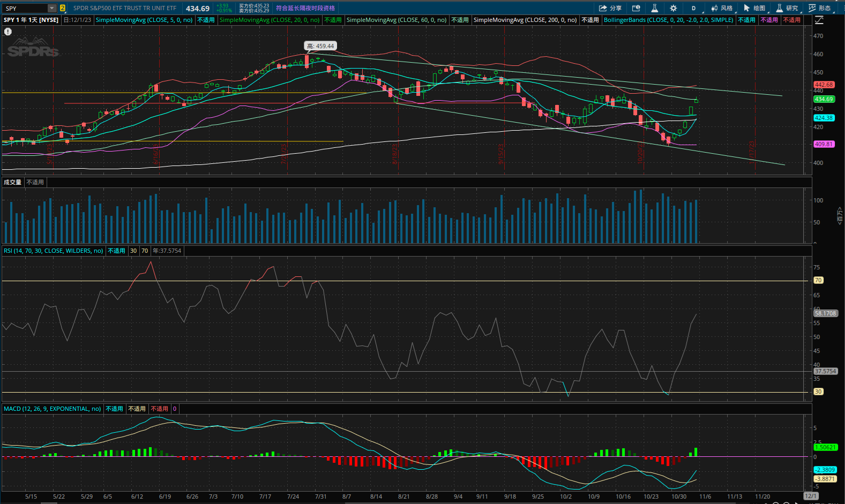Select SimpleMovingAvg (CLOSE, 60, 0, no) study label

(397, 20)
